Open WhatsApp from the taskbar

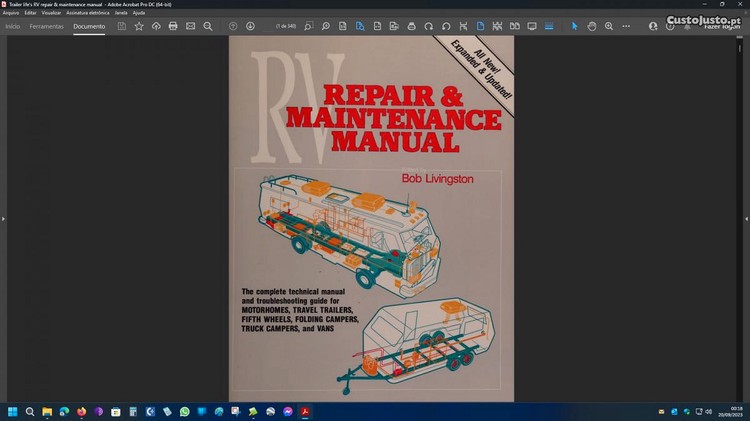(184, 411)
